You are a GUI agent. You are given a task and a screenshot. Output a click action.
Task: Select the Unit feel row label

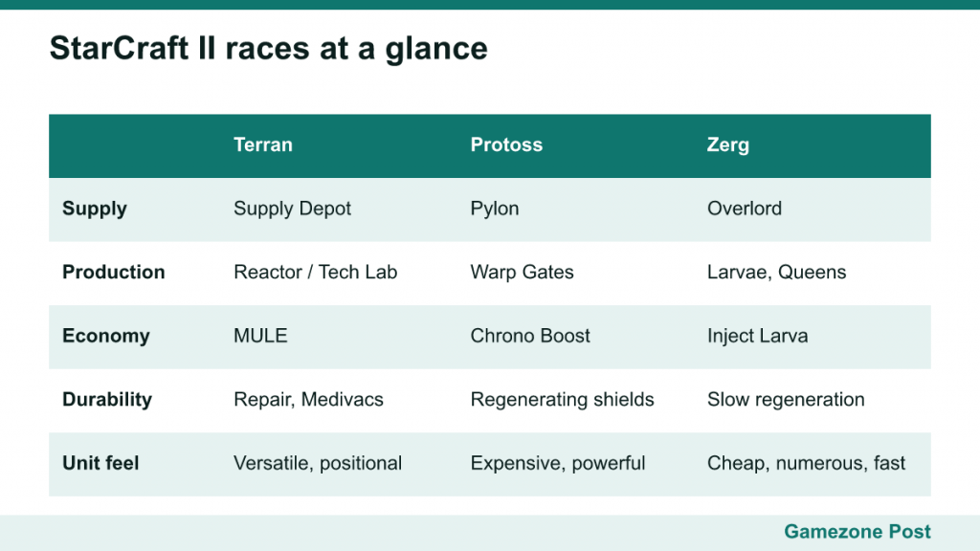[x=100, y=464]
